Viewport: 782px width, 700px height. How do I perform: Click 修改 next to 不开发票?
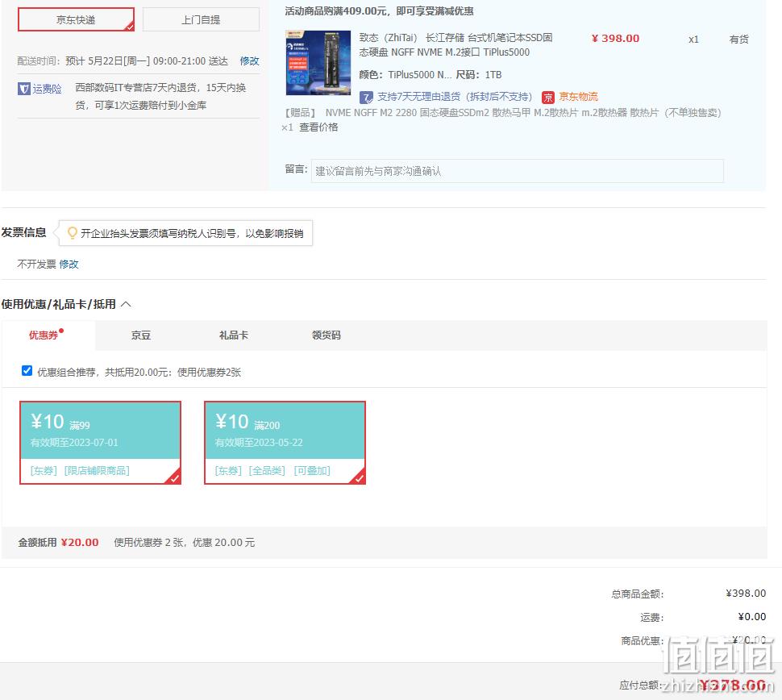[x=69, y=264]
